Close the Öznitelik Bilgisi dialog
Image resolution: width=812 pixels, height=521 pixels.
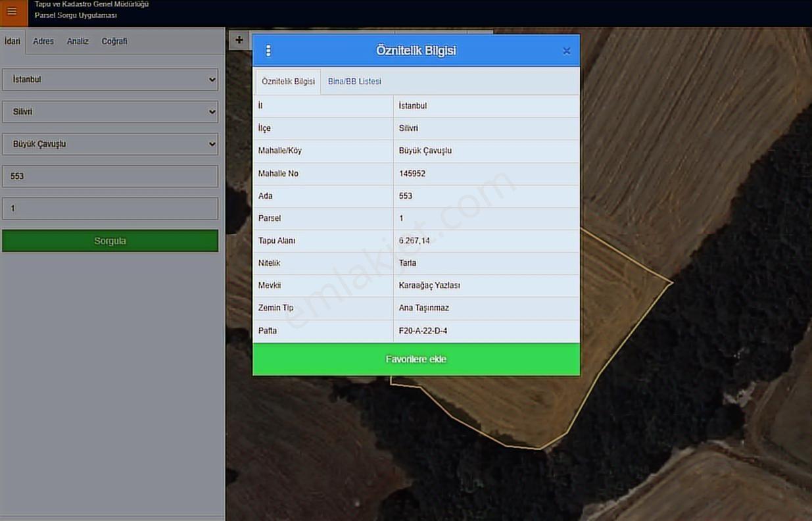point(566,51)
